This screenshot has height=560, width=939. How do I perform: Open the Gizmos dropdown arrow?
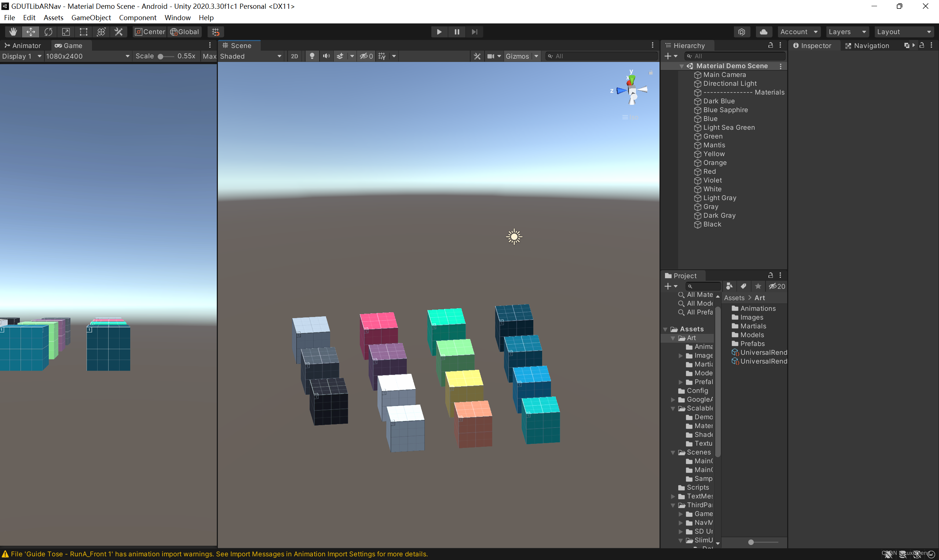536,56
